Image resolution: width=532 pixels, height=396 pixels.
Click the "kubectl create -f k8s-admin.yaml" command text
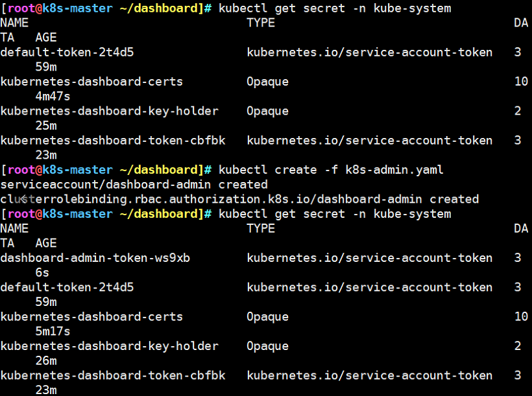(x=331, y=170)
